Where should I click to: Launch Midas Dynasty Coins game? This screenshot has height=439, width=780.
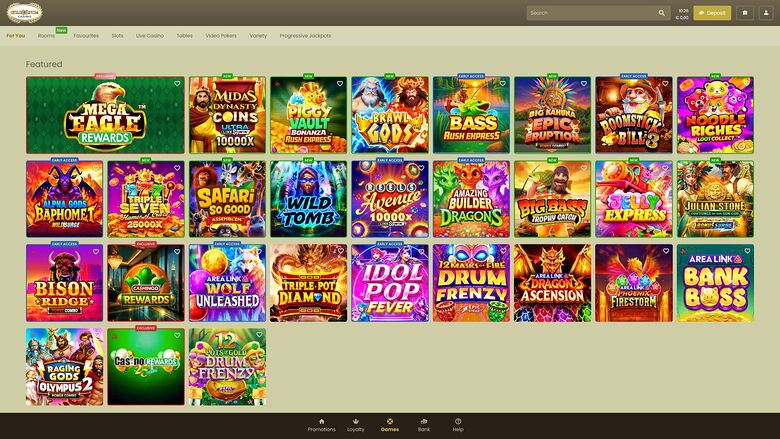point(227,115)
